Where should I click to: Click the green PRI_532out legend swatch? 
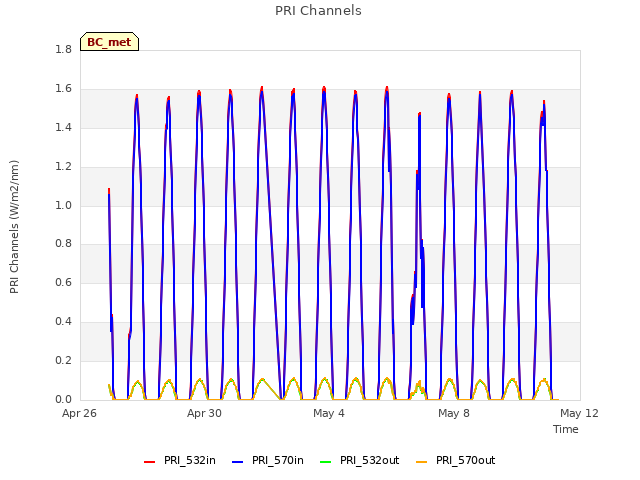point(325,461)
